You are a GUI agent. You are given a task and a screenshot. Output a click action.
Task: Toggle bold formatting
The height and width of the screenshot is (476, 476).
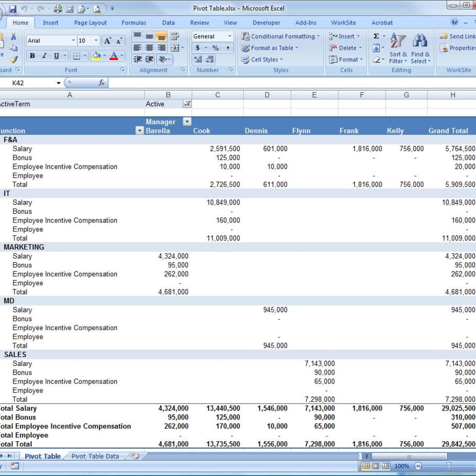31,56
